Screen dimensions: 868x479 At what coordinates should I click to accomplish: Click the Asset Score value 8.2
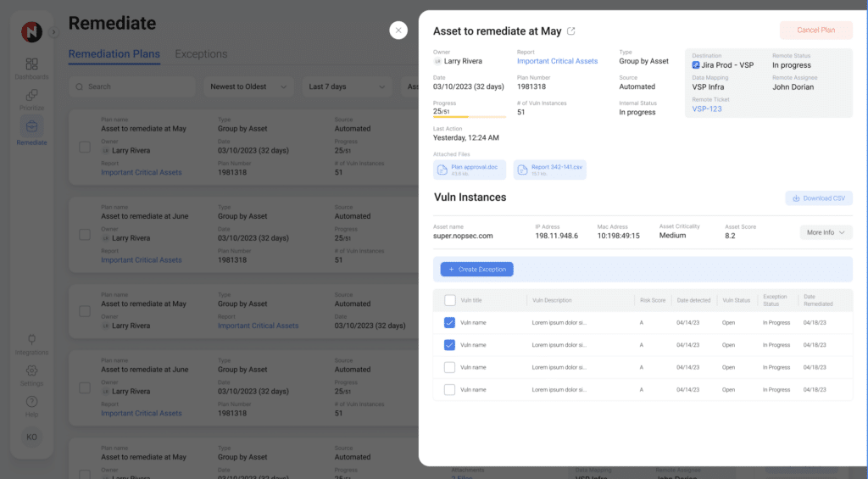point(730,236)
